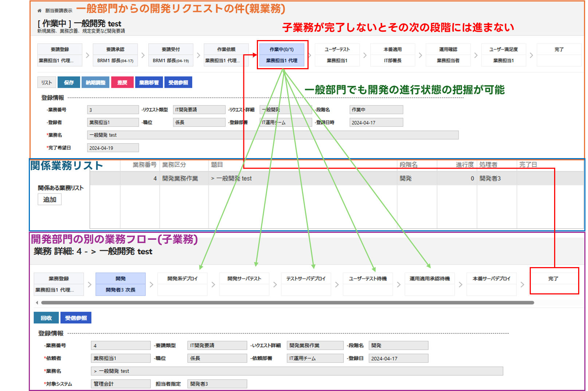This screenshot has width=588, height=391.
Task: Open the ユーザー満足度 step
Action: pos(503,55)
